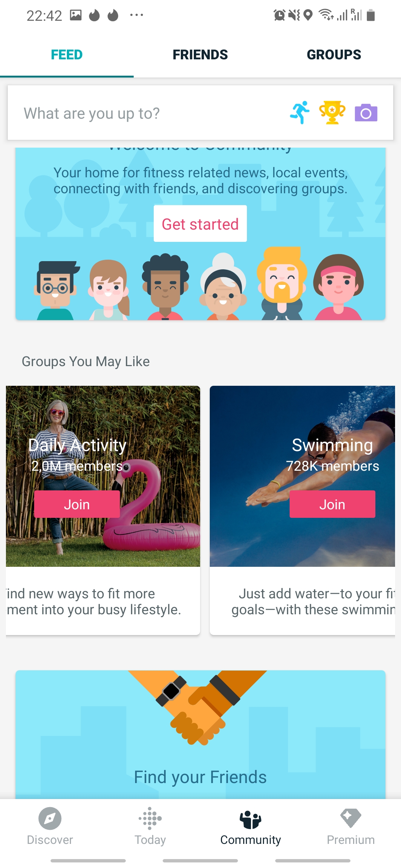Viewport: 401px width, 868px height.
Task: Tap the row of Community avatar illustrations
Action: (200, 284)
